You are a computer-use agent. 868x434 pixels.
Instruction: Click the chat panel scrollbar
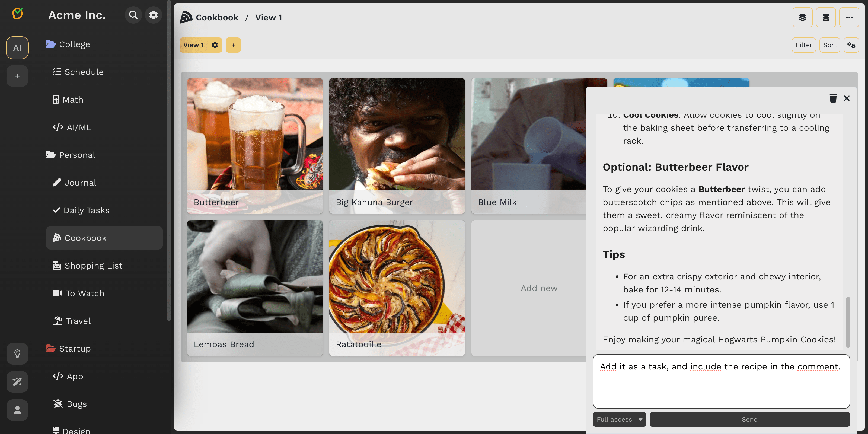(848, 322)
